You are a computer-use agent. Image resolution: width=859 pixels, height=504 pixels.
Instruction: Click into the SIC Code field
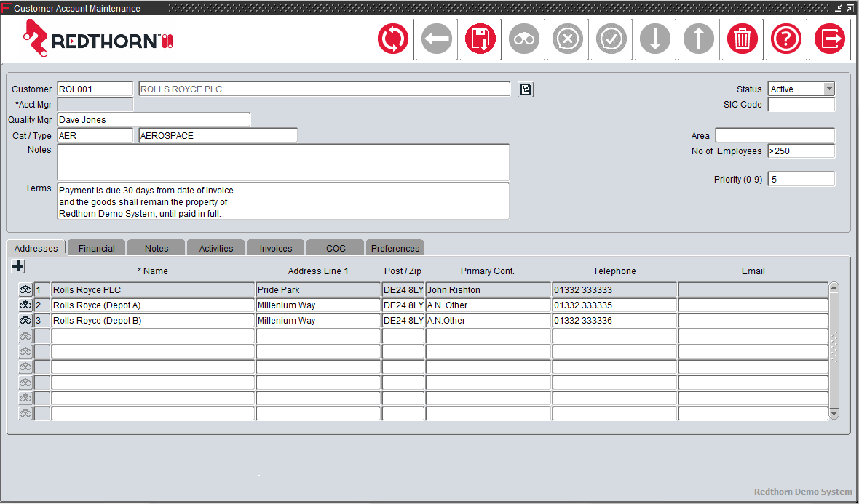(801, 104)
